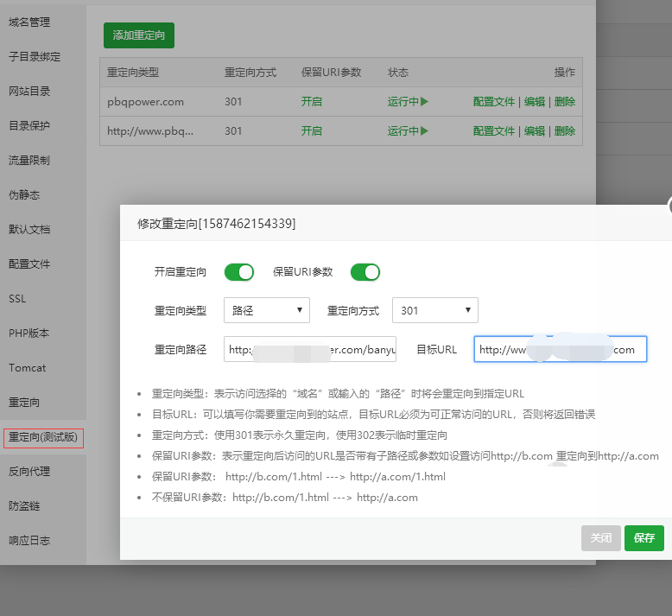Open 重定向 in the sidebar
672x616 pixels.
tap(24, 403)
